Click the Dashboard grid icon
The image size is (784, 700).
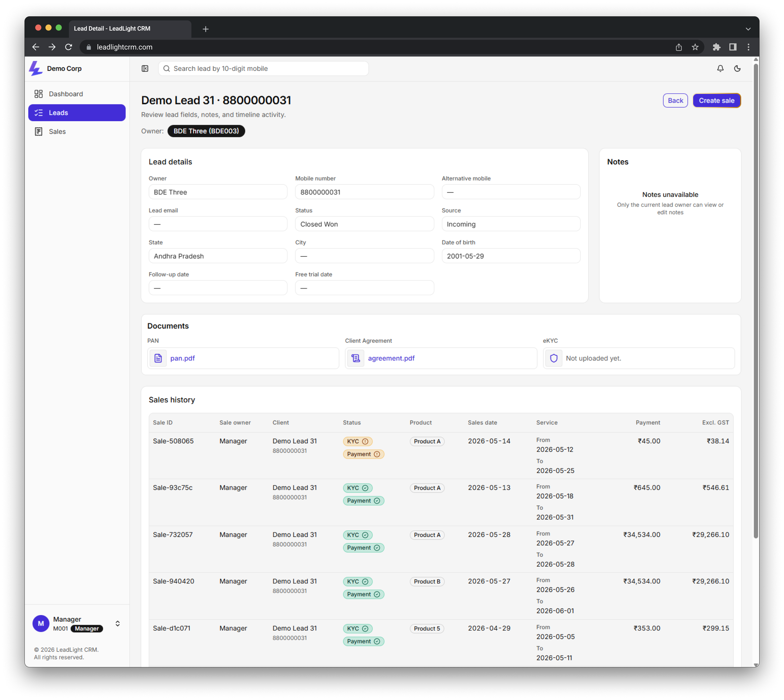pyautogui.click(x=39, y=94)
